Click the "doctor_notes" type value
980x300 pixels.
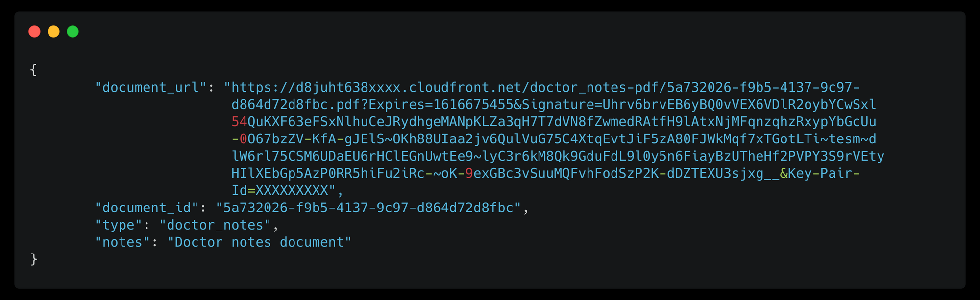215,225
